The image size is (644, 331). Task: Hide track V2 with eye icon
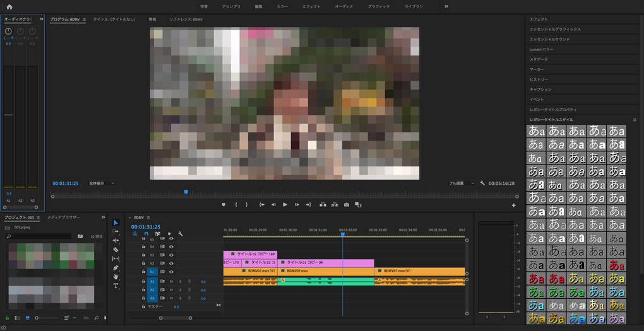tap(171, 263)
